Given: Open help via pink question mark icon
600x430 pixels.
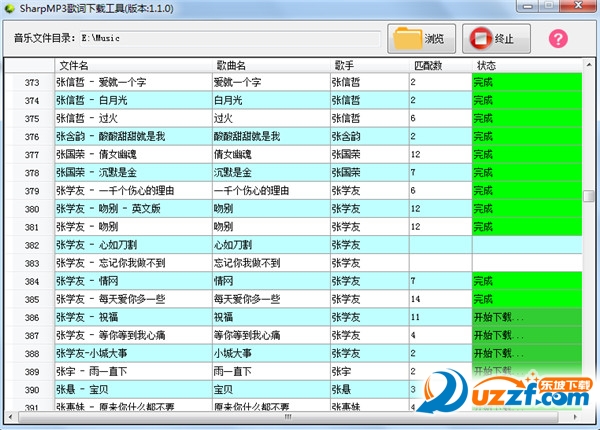Looking at the screenshot, I should pyautogui.click(x=558, y=39).
